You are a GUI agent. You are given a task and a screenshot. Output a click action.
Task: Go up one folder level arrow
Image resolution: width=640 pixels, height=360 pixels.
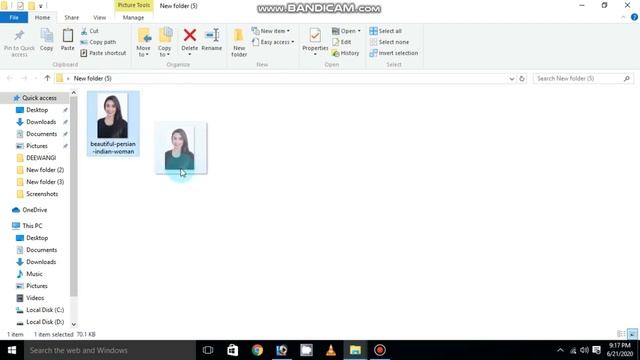[x=47, y=78]
